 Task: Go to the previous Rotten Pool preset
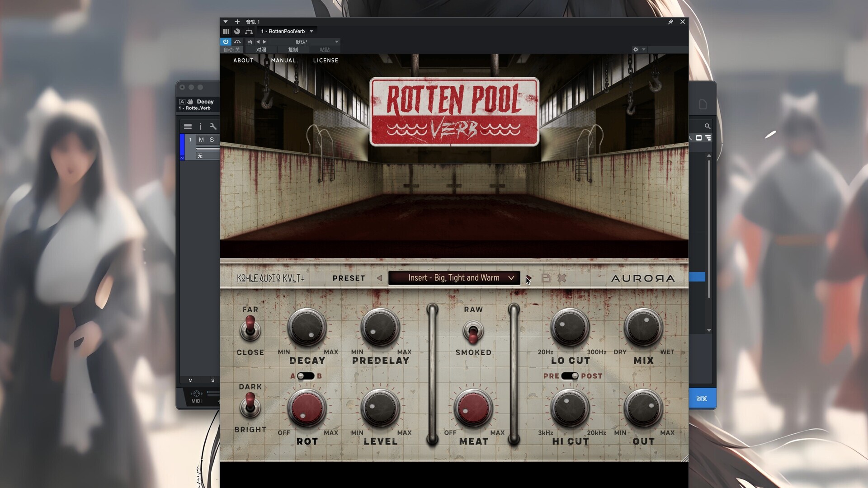(x=379, y=278)
